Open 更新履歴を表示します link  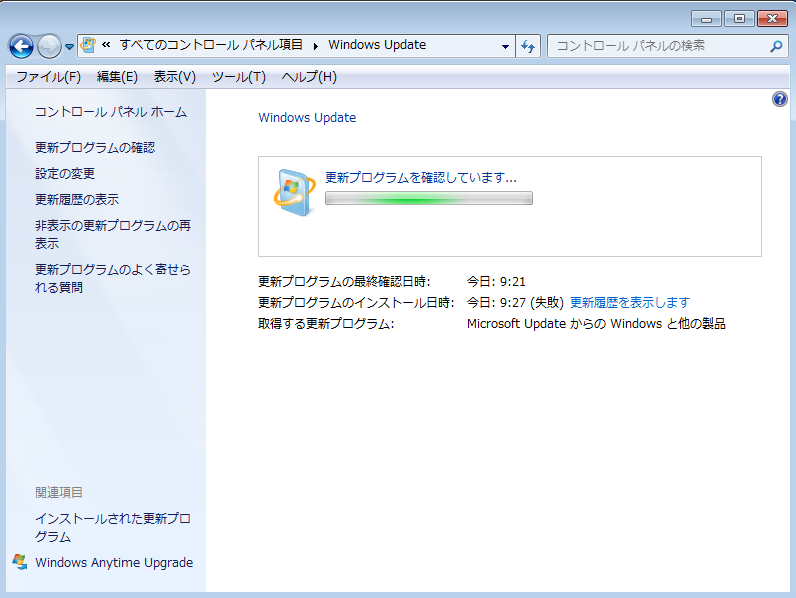click(x=630, y=303)
